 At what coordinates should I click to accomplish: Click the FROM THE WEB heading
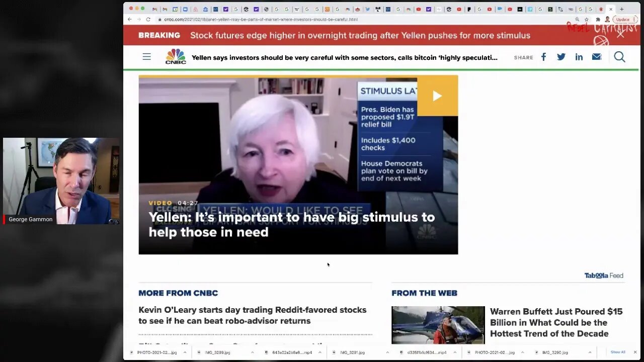(x=424, y=293)
